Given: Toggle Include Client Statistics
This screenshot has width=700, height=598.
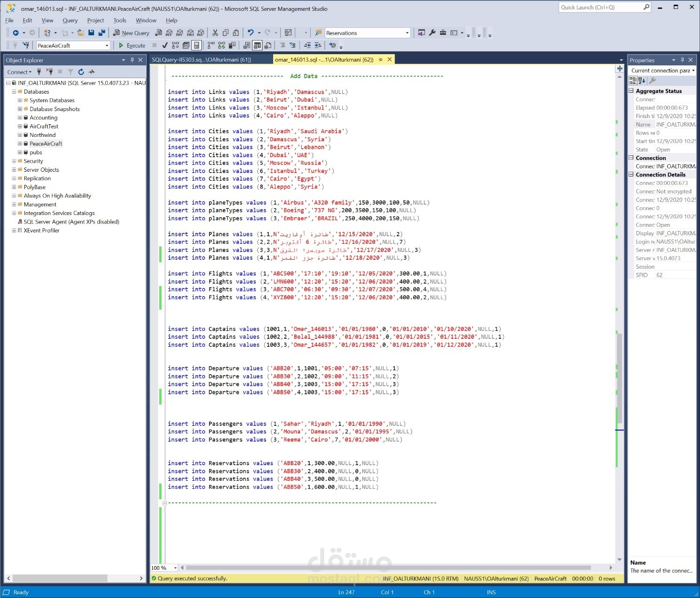Looking at the screenshot, I should (x=232, y=46).
